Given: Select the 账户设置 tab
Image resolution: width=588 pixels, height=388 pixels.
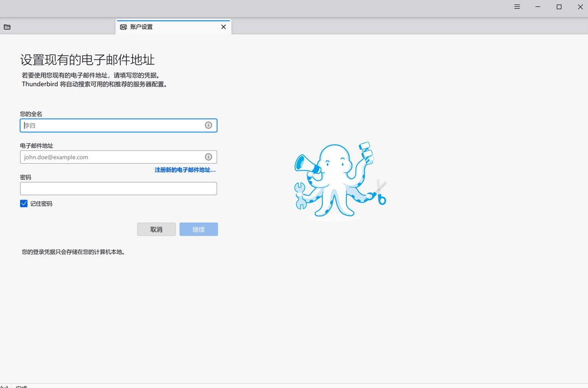Looking at the screenshot, I should click(173, 27).
